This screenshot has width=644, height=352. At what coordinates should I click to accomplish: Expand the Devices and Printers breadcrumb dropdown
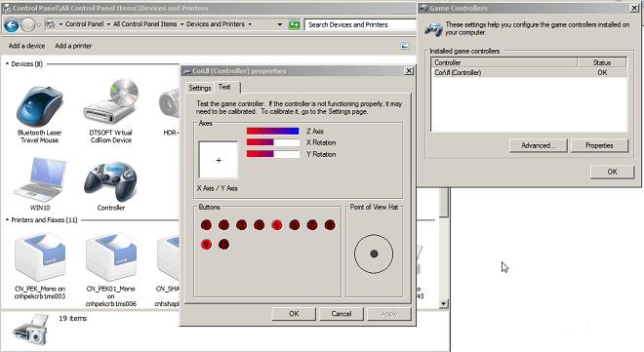point(249,24)
